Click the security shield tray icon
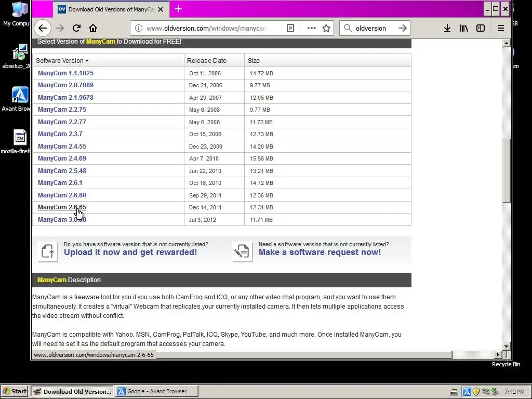Image resolution: width=532 pixels, height=399 pixels. pyautogui.click(x=476, y=392)
